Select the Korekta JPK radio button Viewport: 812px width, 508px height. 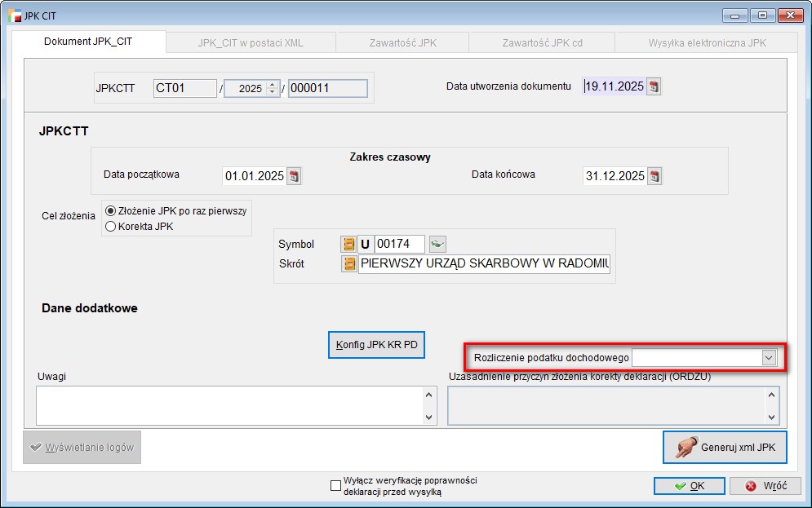point(110,227)
